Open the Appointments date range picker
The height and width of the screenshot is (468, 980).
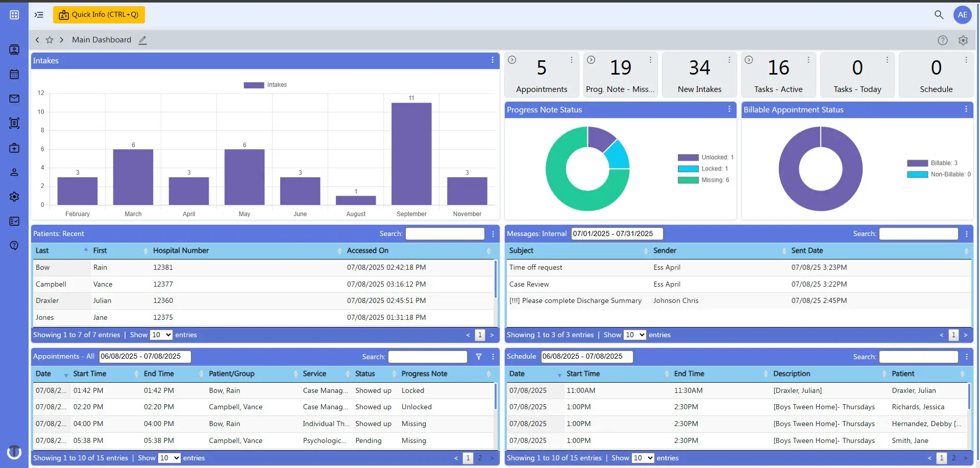pyautogui.click(x=145, y=357)
